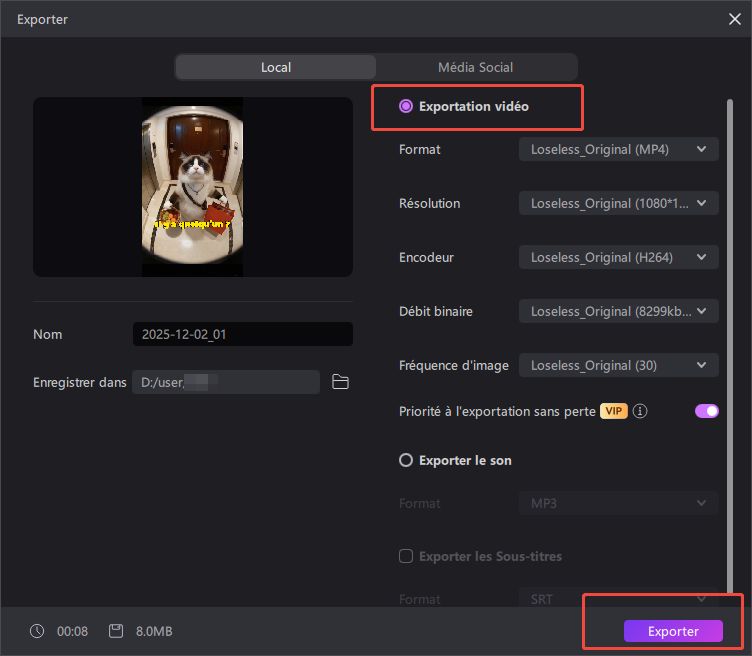The image size is (752, 656).
Task: Open the Format MP4 dropdown
Action: click(618, 149)
